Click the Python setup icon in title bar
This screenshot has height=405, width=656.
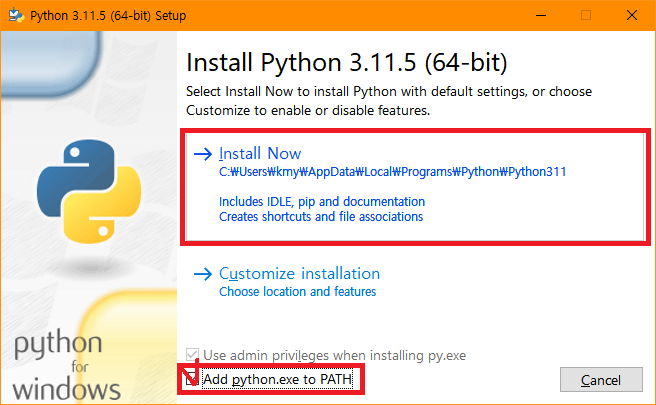pos(16,15)
